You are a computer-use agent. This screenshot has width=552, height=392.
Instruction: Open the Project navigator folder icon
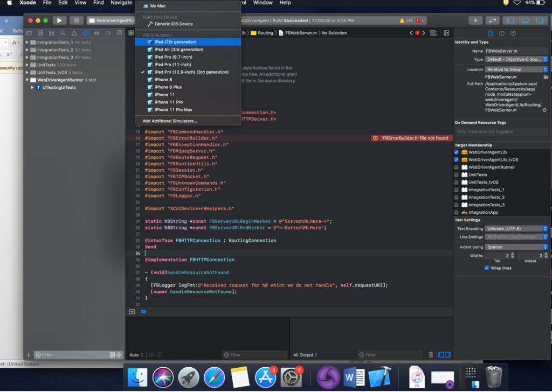(x=29, y=33)
